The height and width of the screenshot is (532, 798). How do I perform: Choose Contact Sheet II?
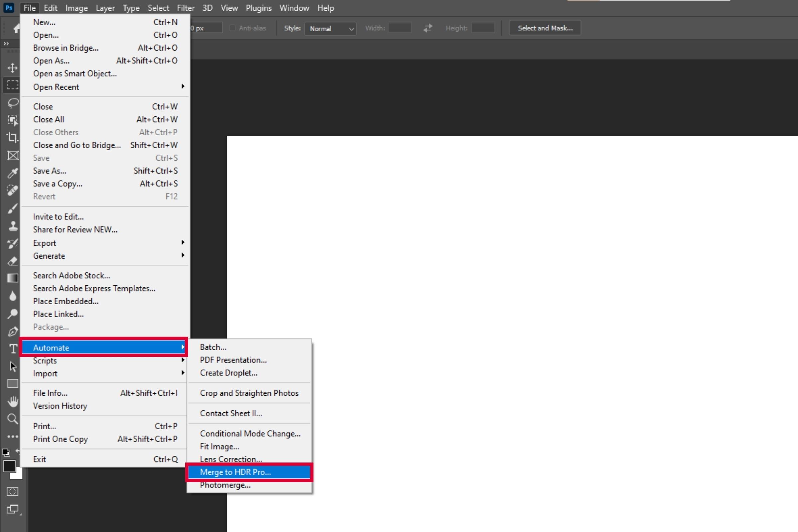click(x=249, y=413)
